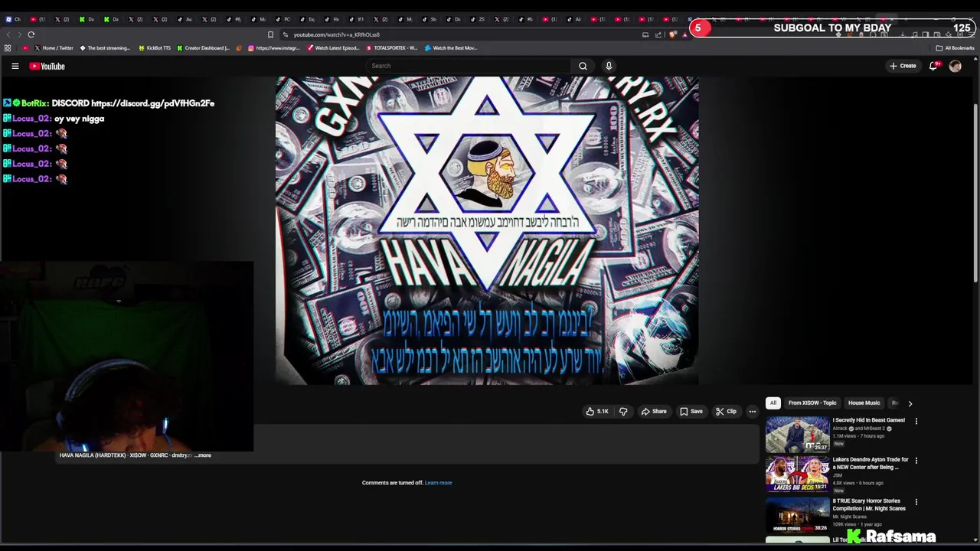Open the YouTube hamburger guide menu
The image size is (980, 551).
(15, 66)
